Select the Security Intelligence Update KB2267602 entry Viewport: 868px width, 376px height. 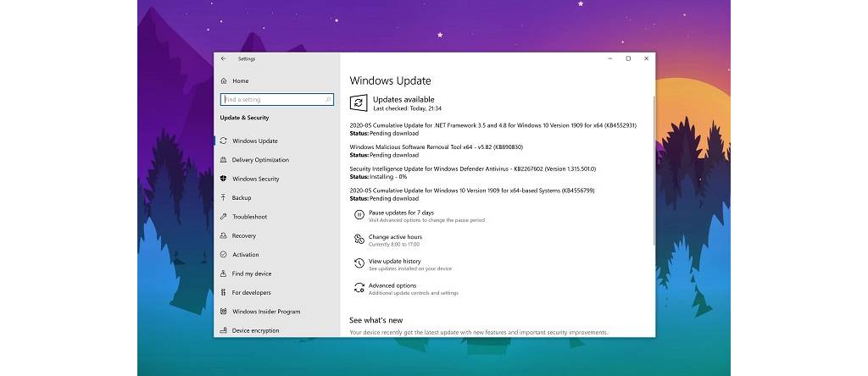(x=473, y=169)
